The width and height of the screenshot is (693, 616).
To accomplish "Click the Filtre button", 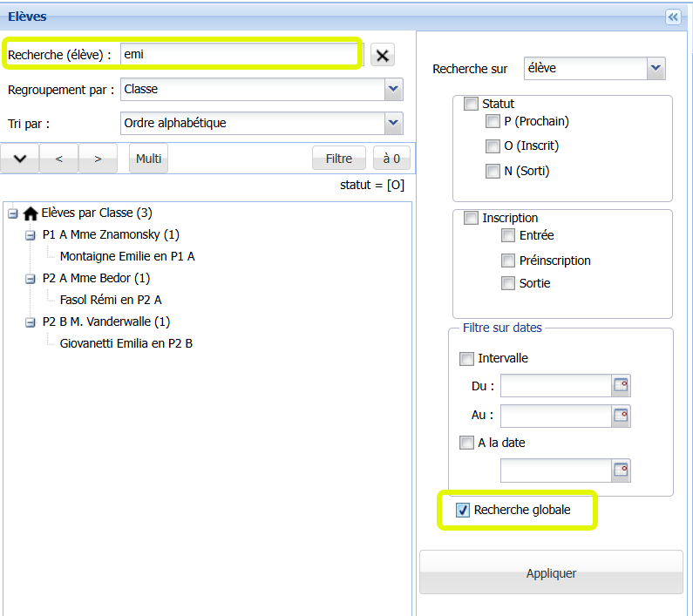I will [339, 159].
